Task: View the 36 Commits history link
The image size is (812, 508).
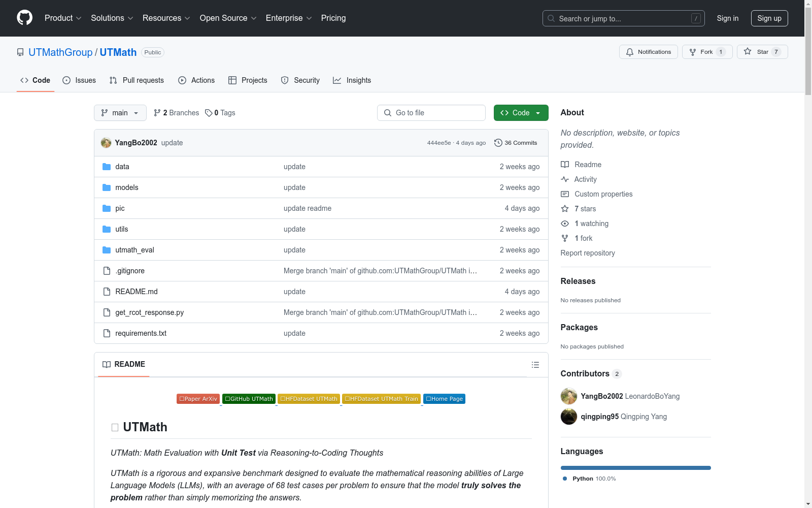Action: [x=516, y=143]
